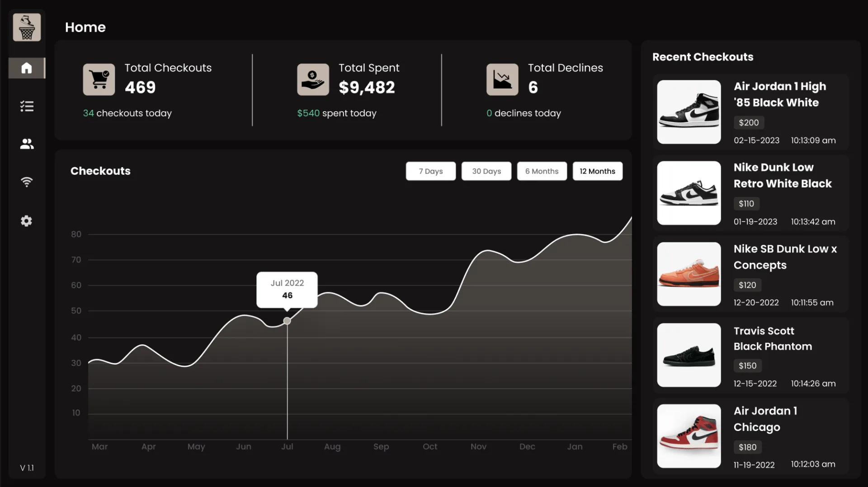868x487 pixels.
Task: Click the Mar label on chart axis
Action: (99, 447)
